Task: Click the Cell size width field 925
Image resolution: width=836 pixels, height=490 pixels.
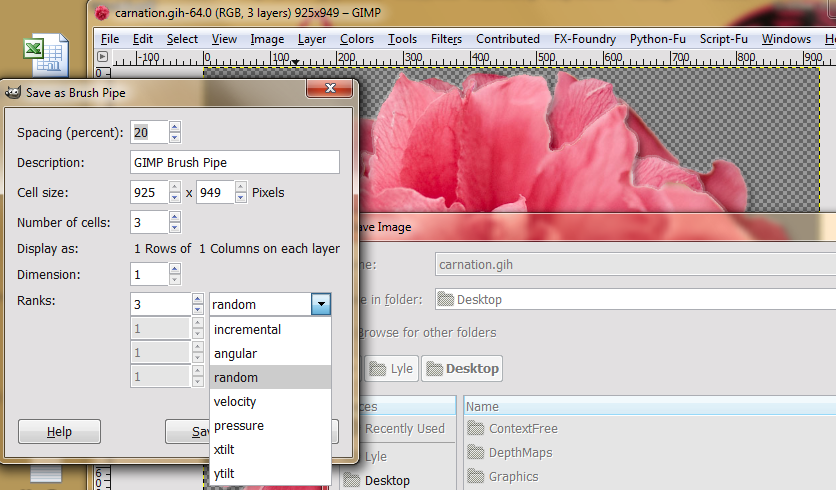Action: point(149,192)
